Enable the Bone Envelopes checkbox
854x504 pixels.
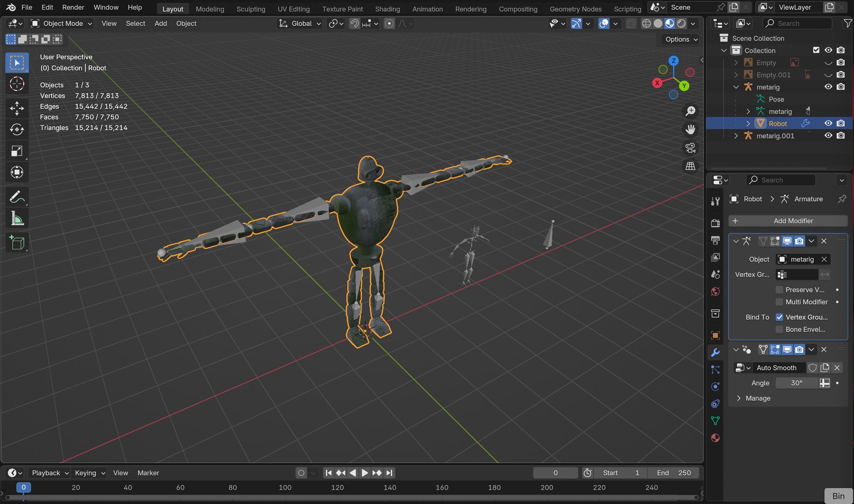click(779, 329)
